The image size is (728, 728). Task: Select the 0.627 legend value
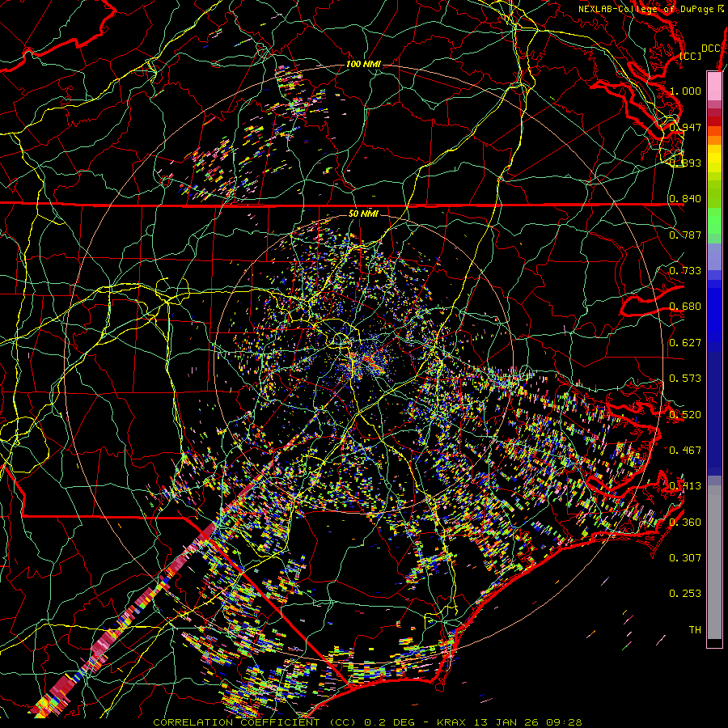[685, 343]
